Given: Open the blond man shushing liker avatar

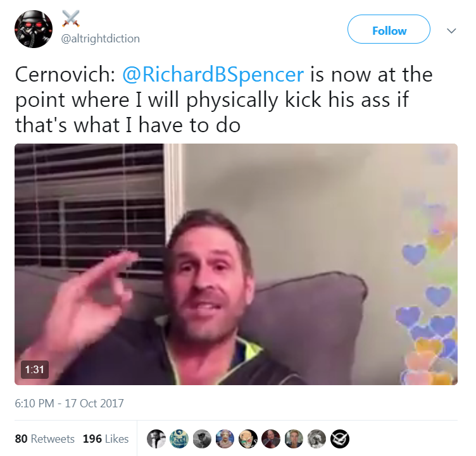Looking at the screenshot, I should [x=294, y=439].
